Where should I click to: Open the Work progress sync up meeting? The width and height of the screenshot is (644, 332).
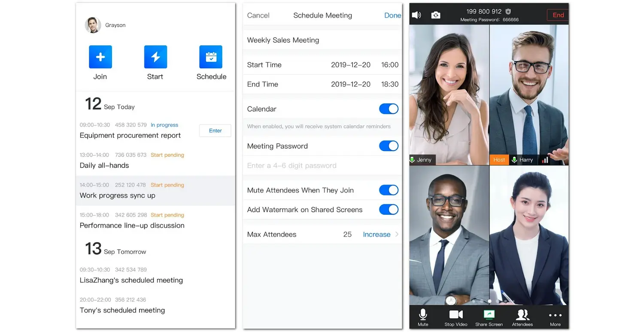(155, 190)
